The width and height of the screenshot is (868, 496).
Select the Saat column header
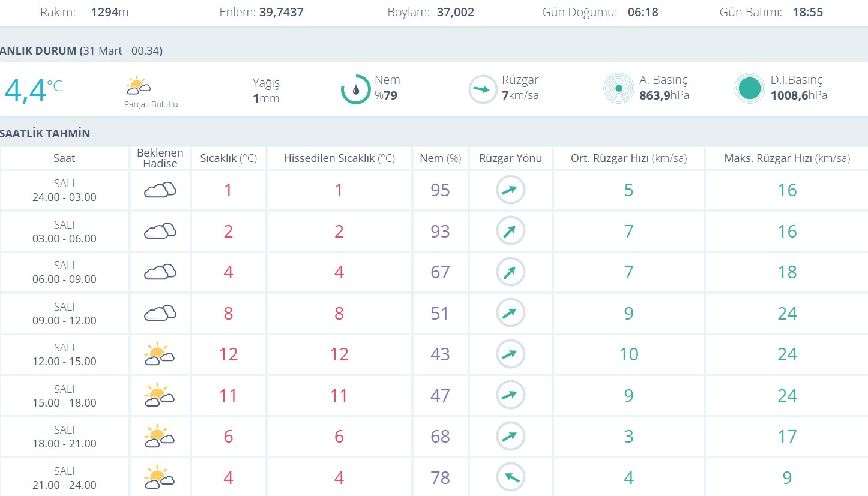64,158
